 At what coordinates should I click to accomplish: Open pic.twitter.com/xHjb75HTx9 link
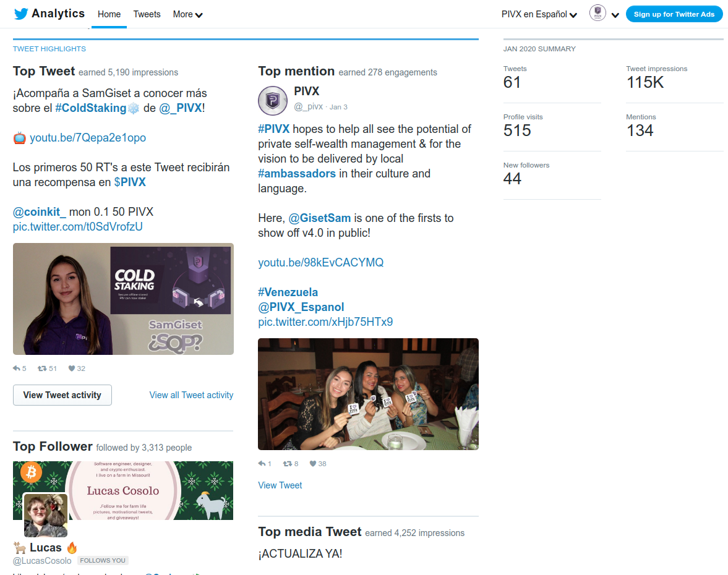pos(325,322)
